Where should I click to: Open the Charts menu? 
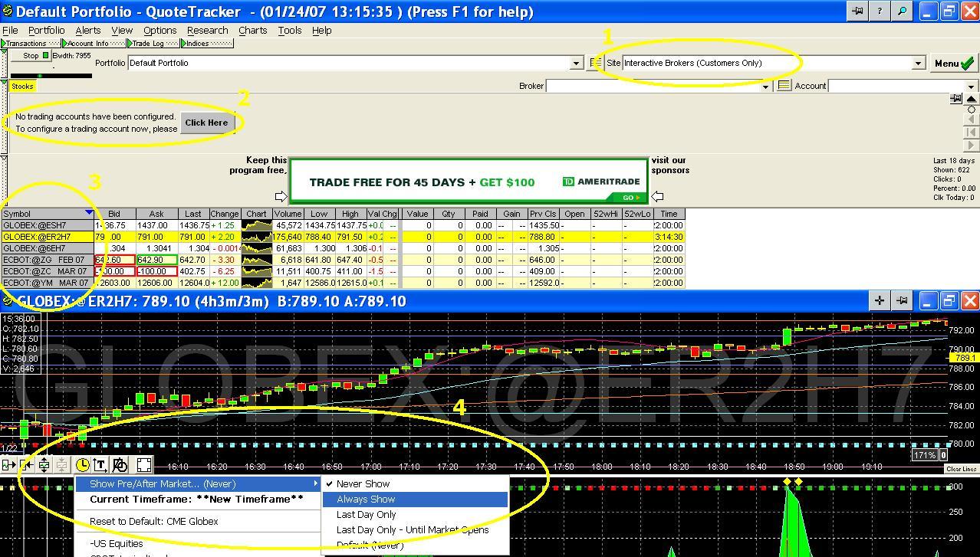[x=252, y=31]
